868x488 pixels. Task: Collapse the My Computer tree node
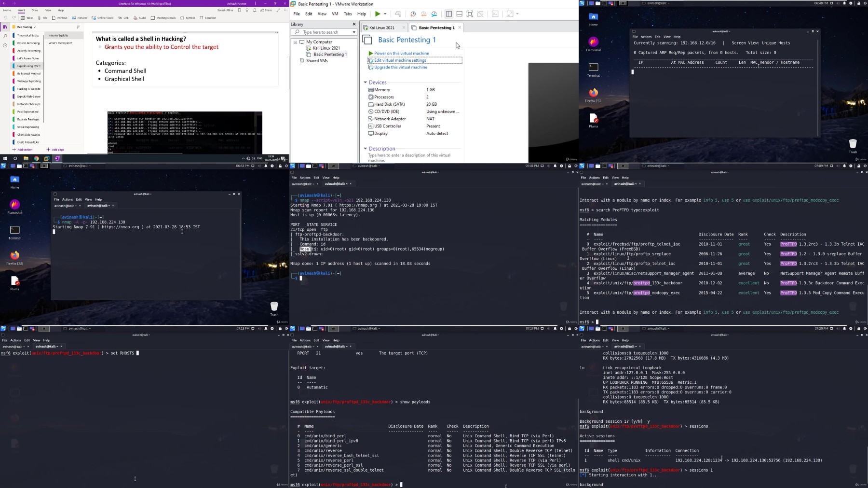(295, 42)
